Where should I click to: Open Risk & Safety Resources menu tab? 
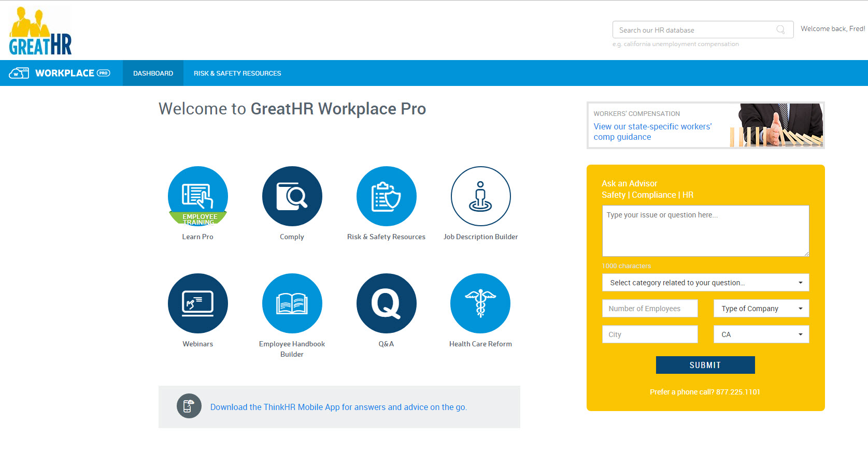[x=237, y=73]
